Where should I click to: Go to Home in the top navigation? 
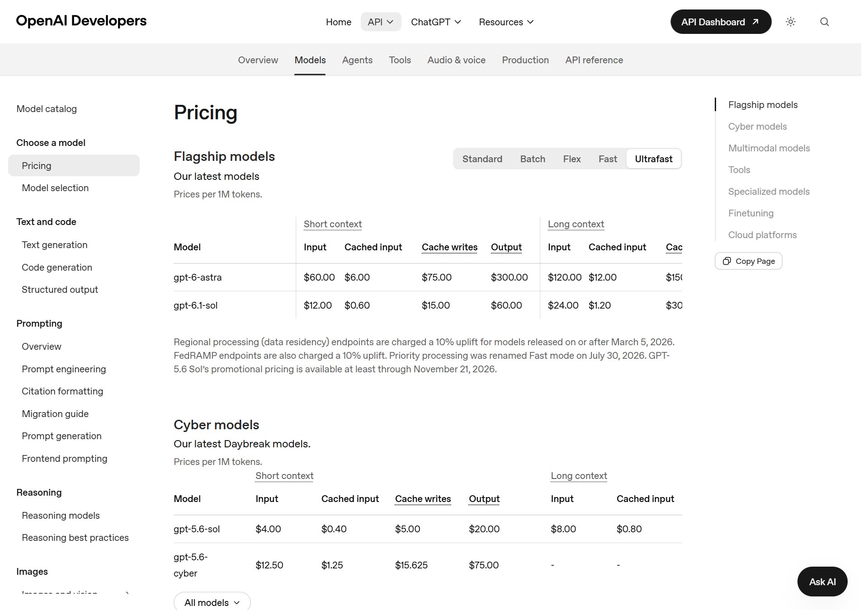point(339,22)
